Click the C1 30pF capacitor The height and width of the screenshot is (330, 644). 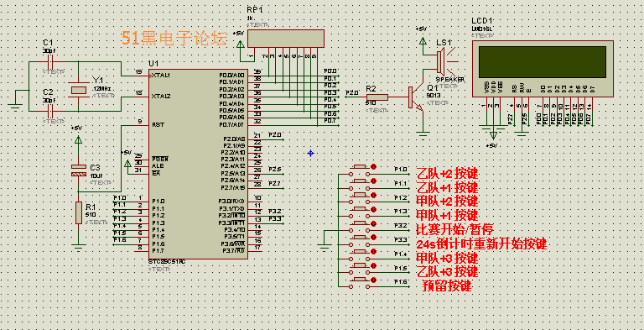[x=50, y=62]
